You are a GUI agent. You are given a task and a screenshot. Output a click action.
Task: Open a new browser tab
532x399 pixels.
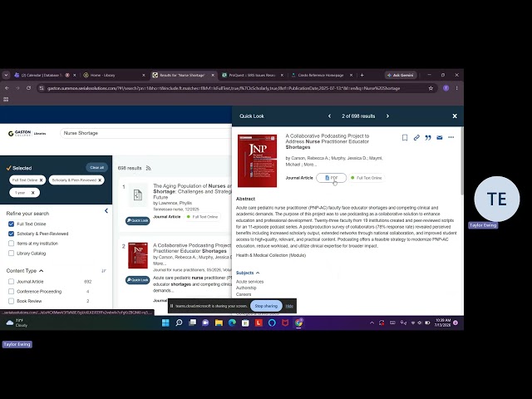pyautogui.click(x=362, y=75)
